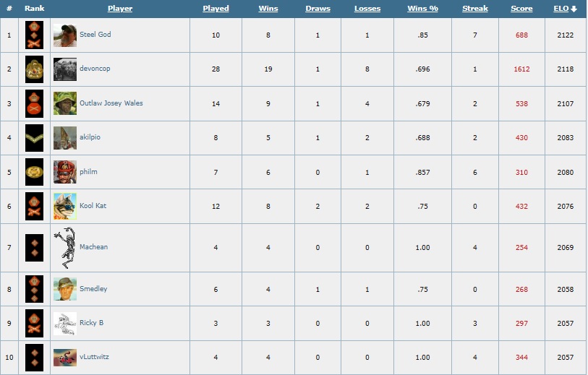Sort by Player name header
This screenshot has height=375, width=588.
[x=120, y=8]
